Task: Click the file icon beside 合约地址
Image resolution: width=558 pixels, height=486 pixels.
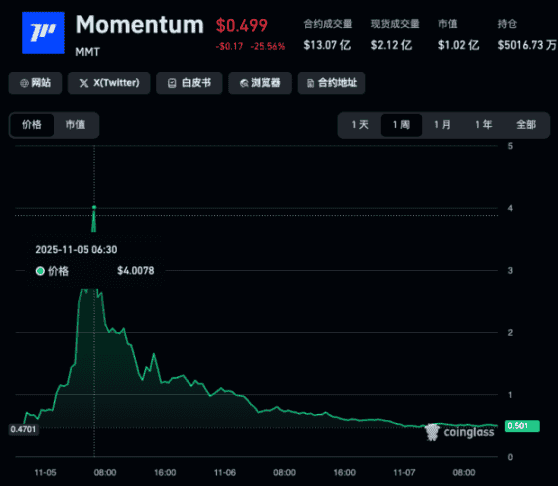Action: [310, 83]
